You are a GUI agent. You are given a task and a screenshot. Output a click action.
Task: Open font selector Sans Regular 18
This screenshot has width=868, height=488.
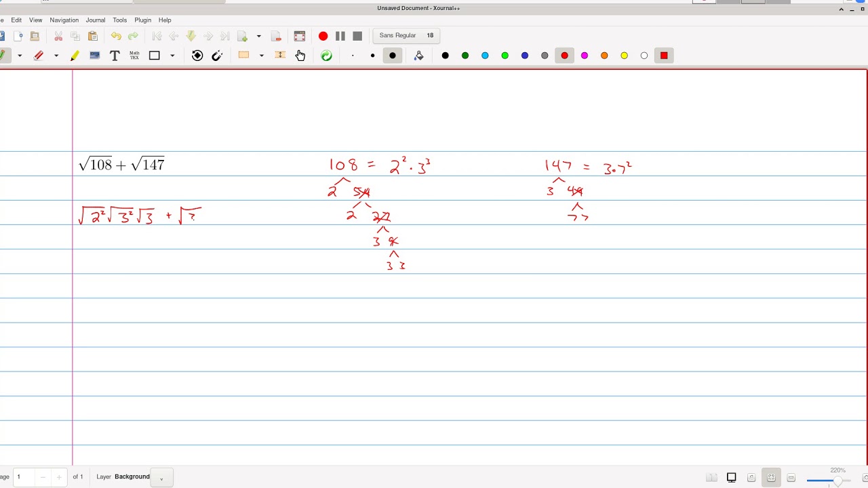tap(406, 35)
